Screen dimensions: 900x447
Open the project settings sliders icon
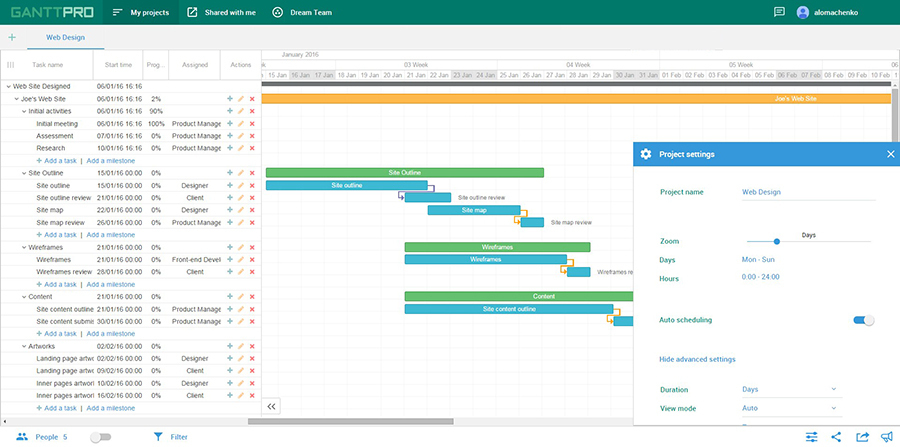click(x=812, y=437)
